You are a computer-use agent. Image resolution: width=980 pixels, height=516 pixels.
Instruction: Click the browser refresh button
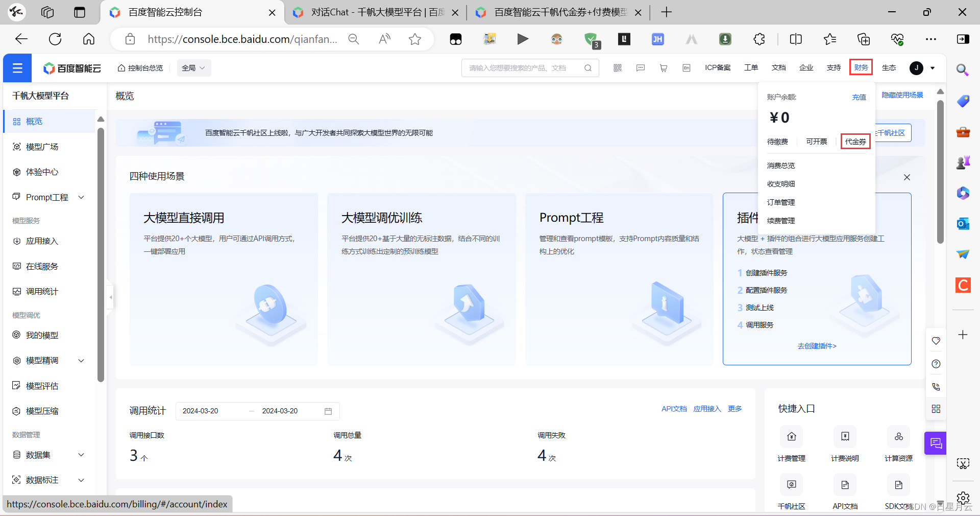55,39
